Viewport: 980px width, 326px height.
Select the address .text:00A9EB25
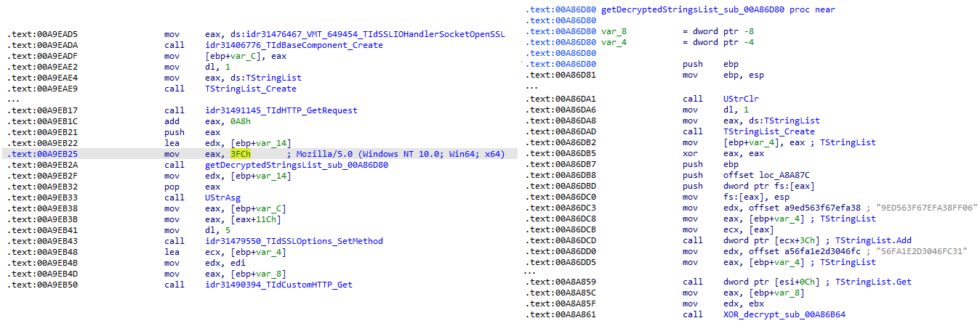(x=42, y=154)
